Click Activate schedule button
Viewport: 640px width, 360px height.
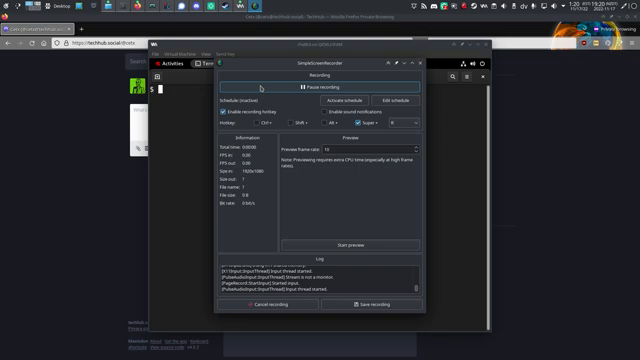(x=344, y=100)
